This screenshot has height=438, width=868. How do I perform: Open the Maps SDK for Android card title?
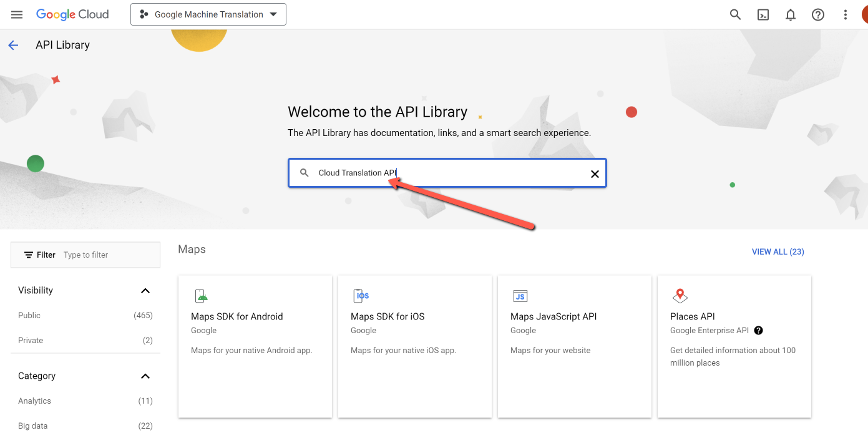pos(237,316)
